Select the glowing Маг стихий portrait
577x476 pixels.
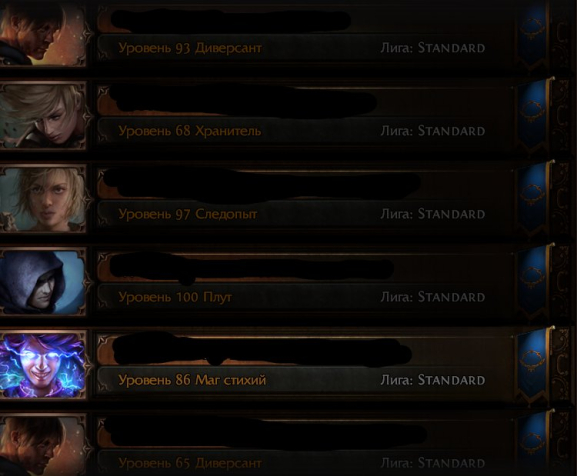pos(42,365)
